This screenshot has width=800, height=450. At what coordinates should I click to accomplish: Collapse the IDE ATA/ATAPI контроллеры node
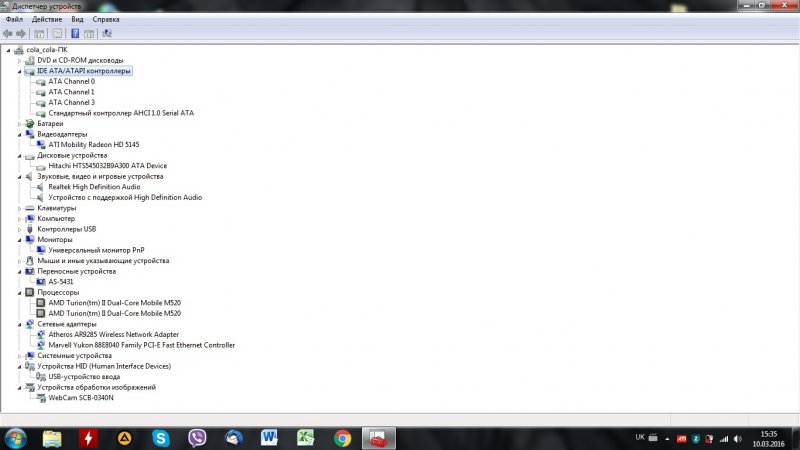(x=19, y=71)
